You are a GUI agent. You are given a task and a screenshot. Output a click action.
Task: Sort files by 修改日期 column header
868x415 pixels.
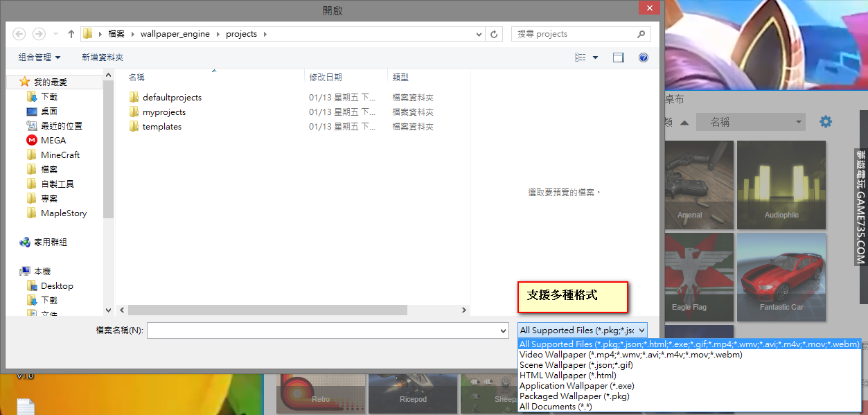pyautogui.click(x=326, y=78)
